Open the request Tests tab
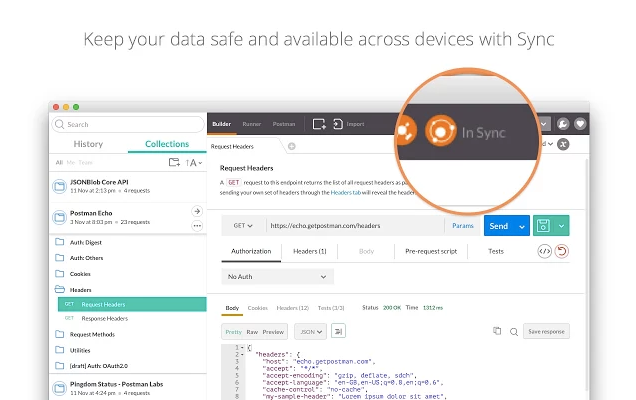 [x=496, y=251]
